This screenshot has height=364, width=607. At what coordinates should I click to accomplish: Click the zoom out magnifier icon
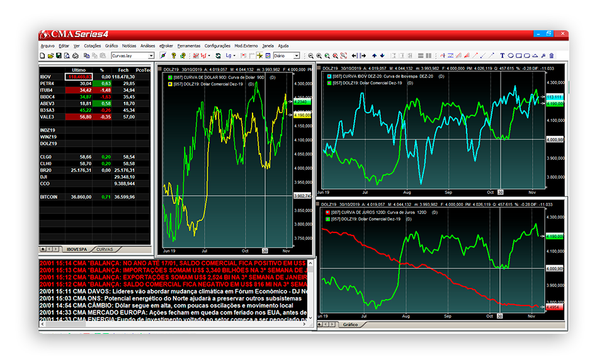click(311, 56)
